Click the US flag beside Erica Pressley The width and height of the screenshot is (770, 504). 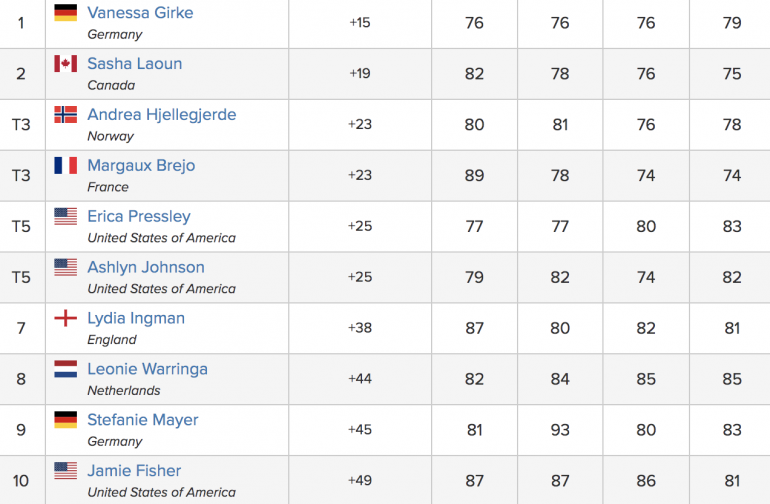(65, 216)
